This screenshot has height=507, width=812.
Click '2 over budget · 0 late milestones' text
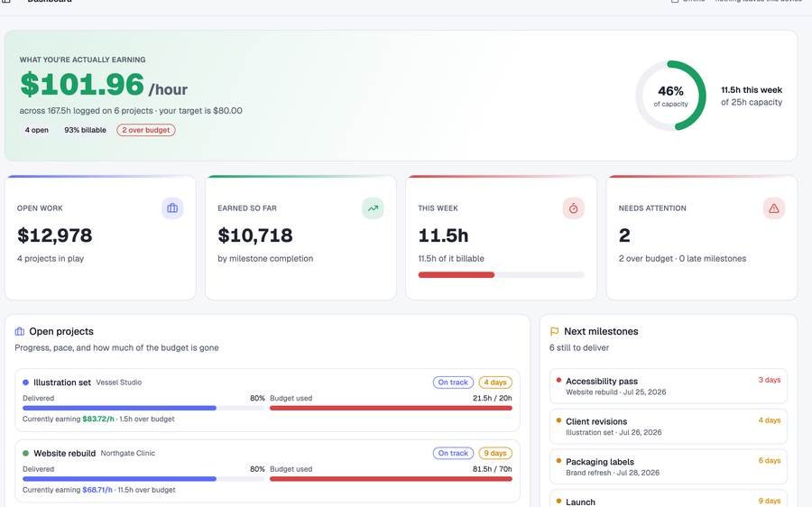683,258
